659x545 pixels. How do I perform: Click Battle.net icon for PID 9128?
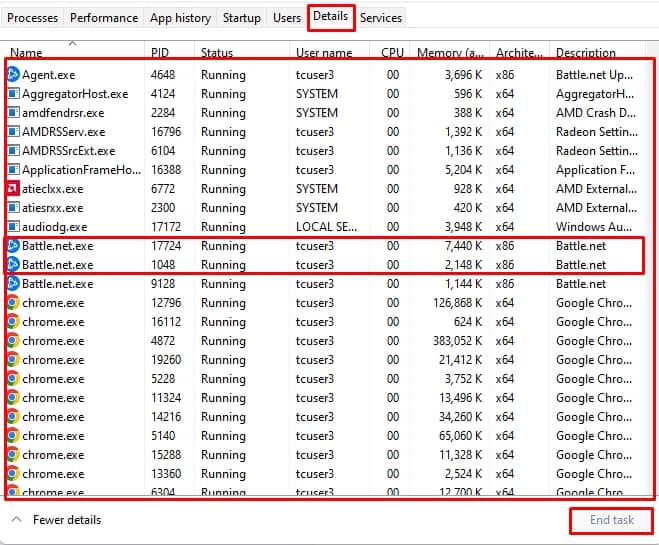tap(13, 284)
